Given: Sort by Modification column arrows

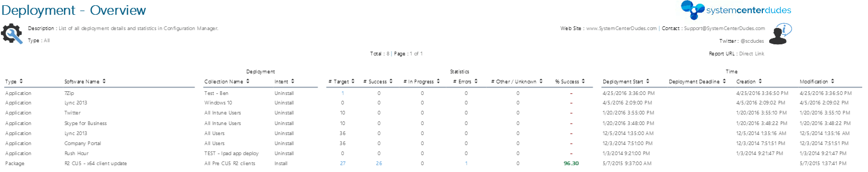Looking at the screenshot, I should 832,81.
